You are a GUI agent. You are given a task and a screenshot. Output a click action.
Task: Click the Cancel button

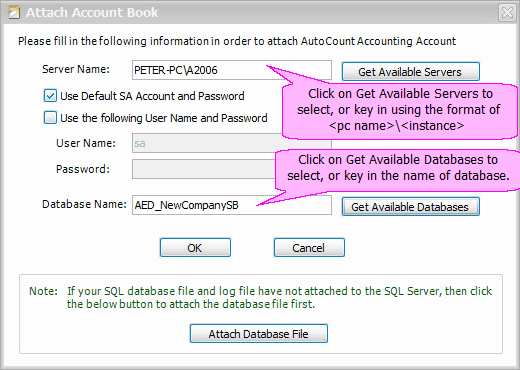[x=309, y=248]
